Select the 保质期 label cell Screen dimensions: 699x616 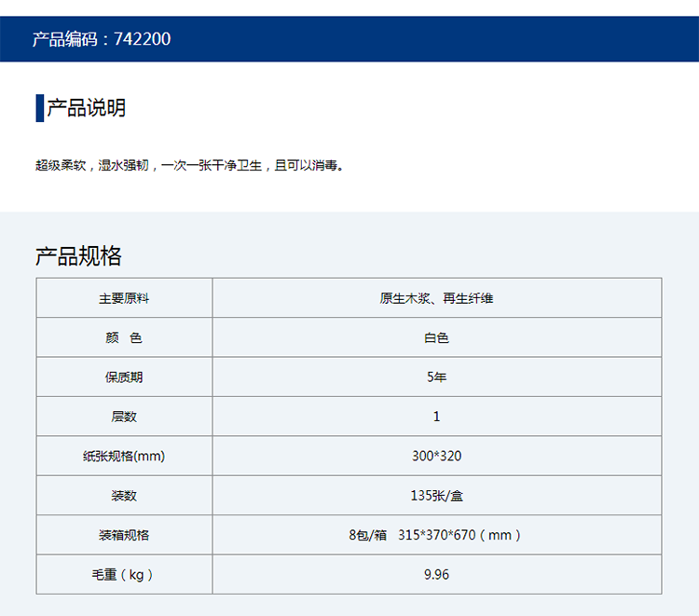coord(124,377)
